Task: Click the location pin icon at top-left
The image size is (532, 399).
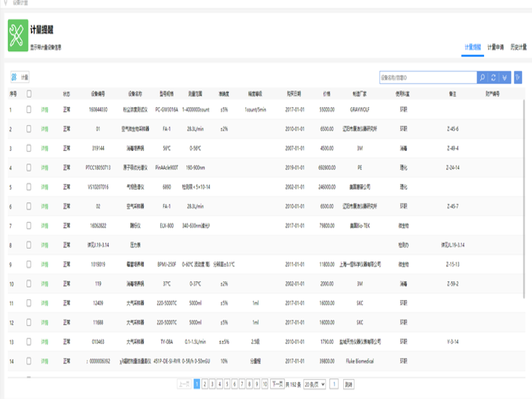Action: coord(6,3)
